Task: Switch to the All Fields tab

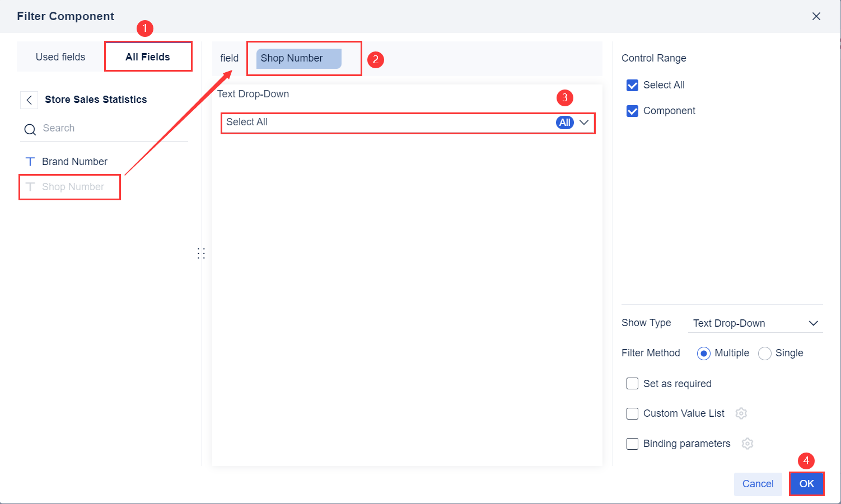Action: pyautogui.click(x=148, y=56)
